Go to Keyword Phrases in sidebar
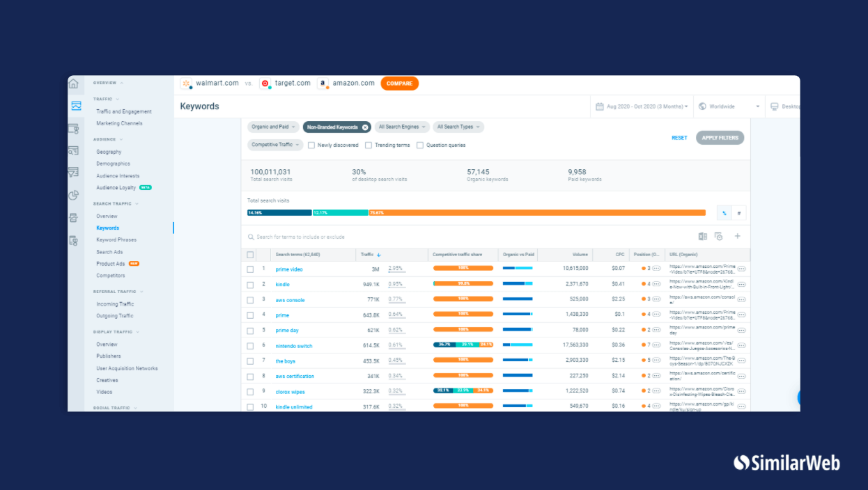 pos(116,240)
